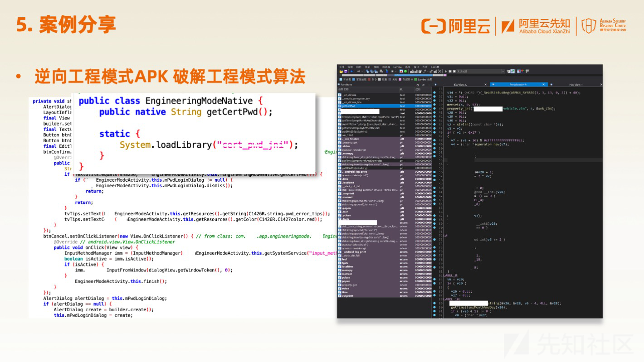Open the BinDiff menu in IDA
This screenshot has width=644, height=362.
(435, 67)
